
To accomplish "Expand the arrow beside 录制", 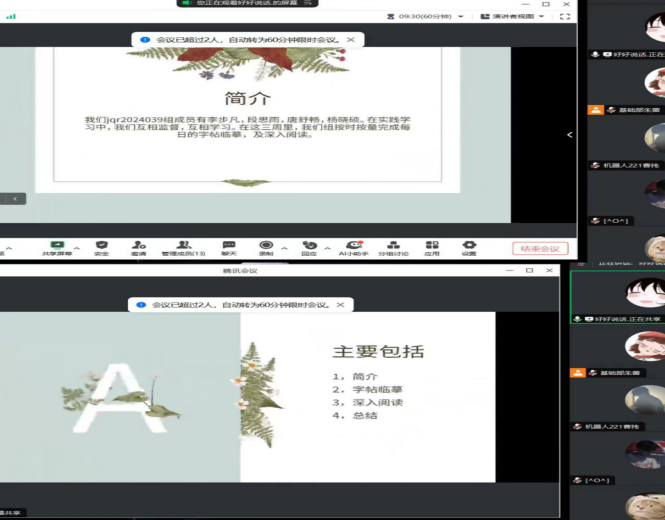I will coord(284,248).
